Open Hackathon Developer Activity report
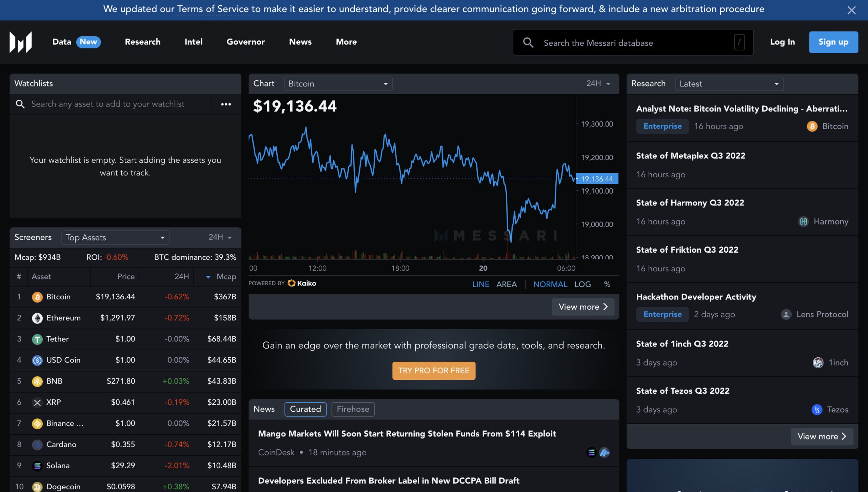Viewport: 868px width, 492px height. [x=696, y=297]
